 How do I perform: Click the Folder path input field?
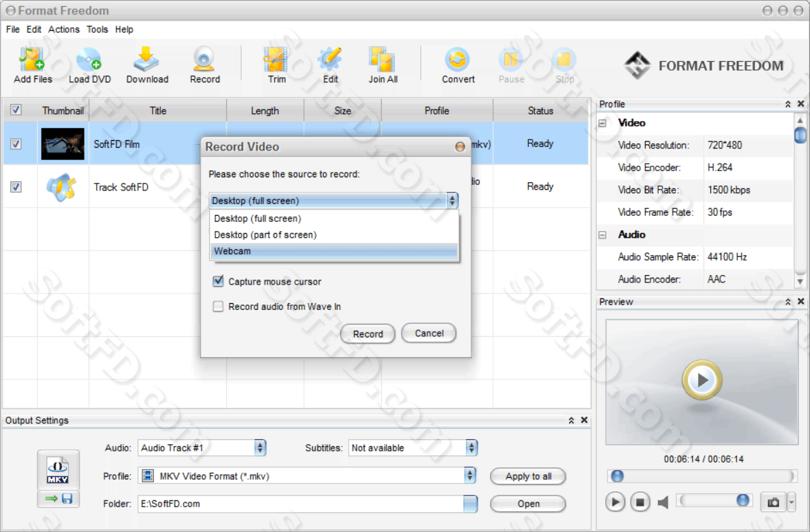pyautogui.click(x=300, y=504)
